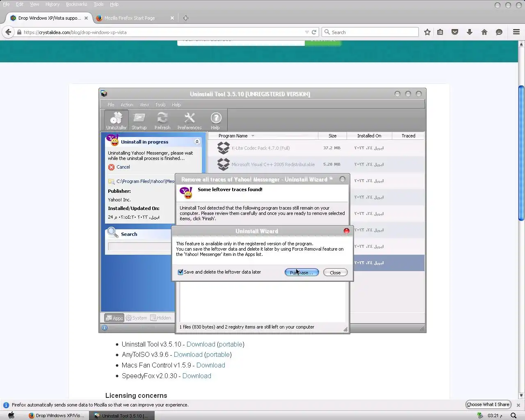Click Cancel uninstall link
This screenshot has height=420, width=525.
pyautogui.click(x=123, y=167)
